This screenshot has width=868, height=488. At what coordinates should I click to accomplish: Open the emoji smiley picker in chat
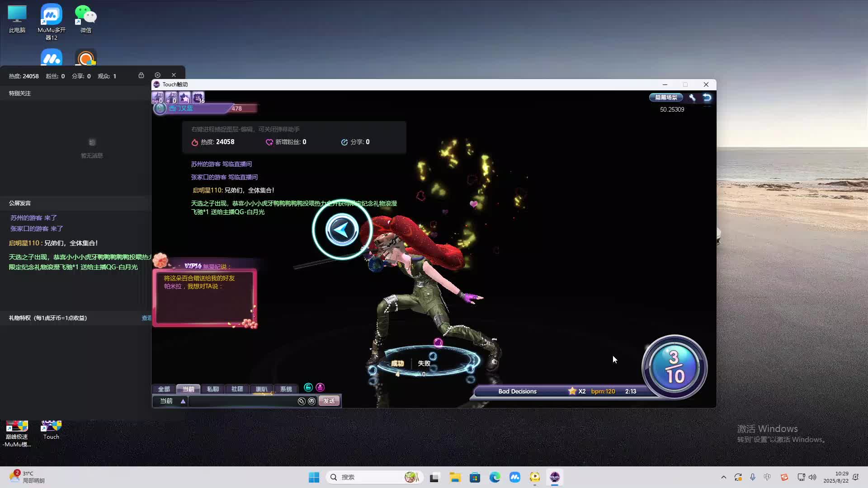click(312, 401)
